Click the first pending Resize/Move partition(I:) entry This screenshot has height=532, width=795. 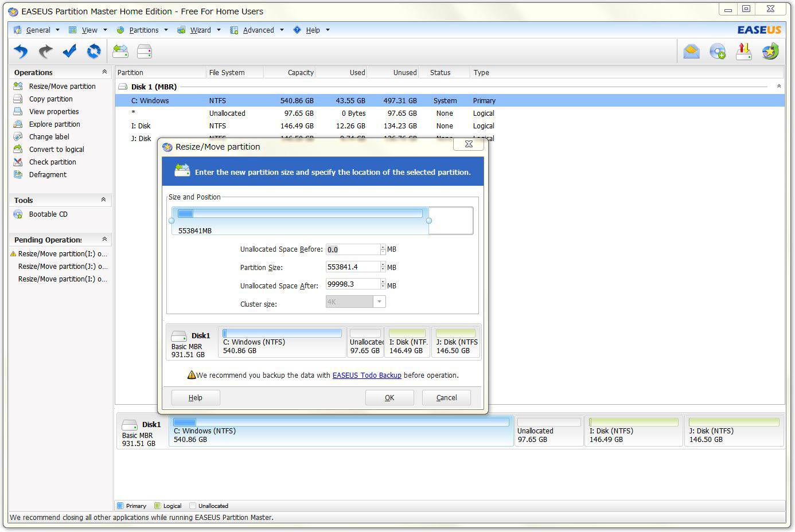coord(63,254)
